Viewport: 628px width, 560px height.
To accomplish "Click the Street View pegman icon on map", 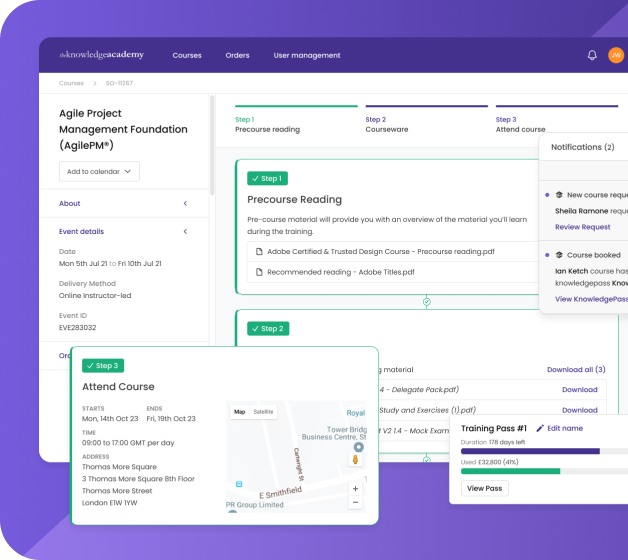I will coord(356,459).
